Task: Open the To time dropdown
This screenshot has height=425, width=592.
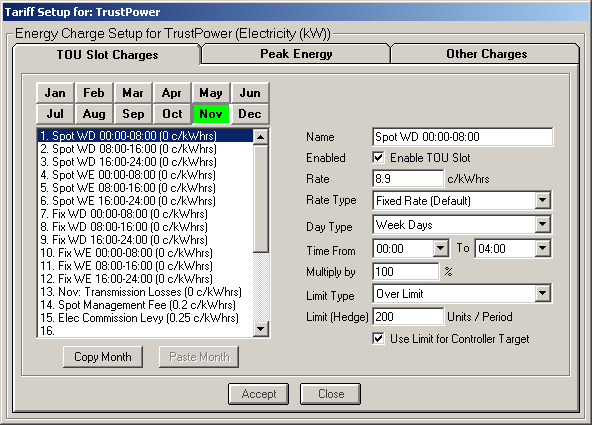Action: pyautogui.click(x=542, y=249)
